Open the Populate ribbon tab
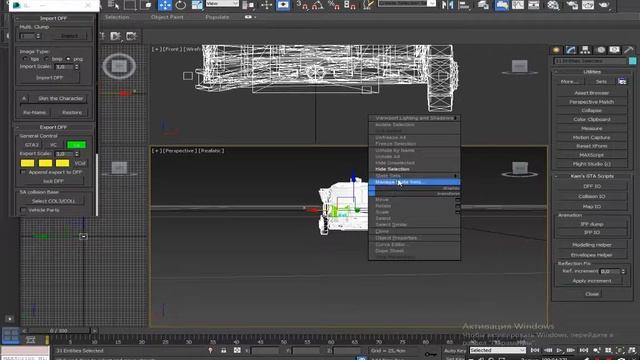The width and height of the screenshot is (640, 360). [x=217, y=17]
